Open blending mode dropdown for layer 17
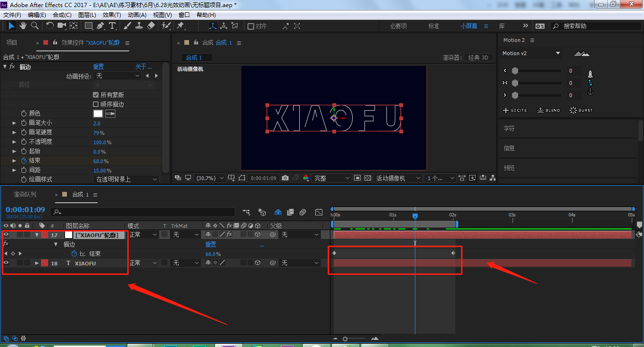Screen dimensions: 644x347 click(143, 235)
